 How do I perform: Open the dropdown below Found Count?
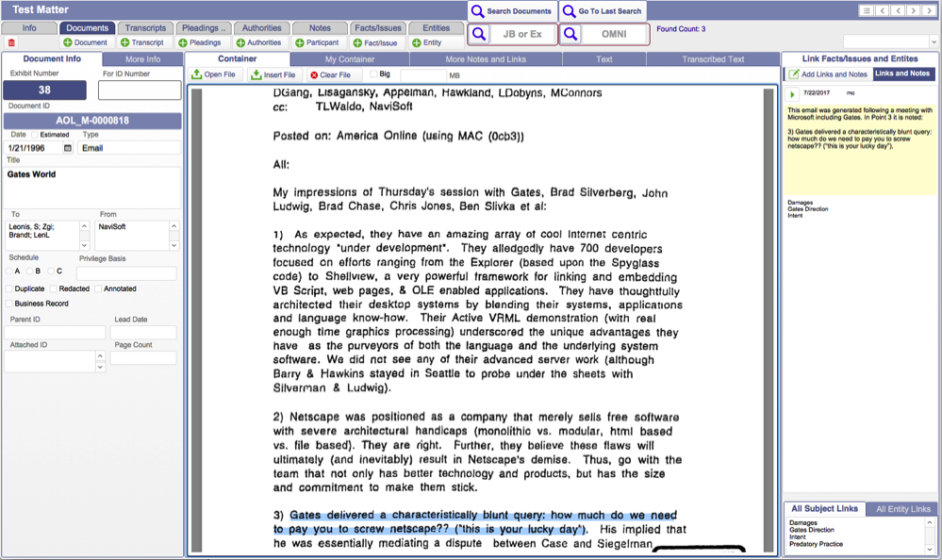click(x=889, y=41)
